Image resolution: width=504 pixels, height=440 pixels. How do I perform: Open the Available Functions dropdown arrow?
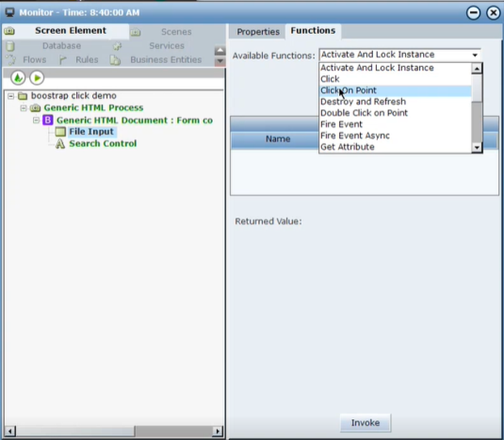click(x=475, y=55)
